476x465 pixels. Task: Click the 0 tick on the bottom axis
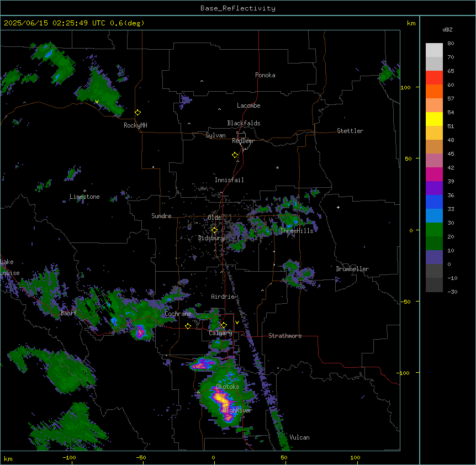pyautogui.click(x=213, y=457)
